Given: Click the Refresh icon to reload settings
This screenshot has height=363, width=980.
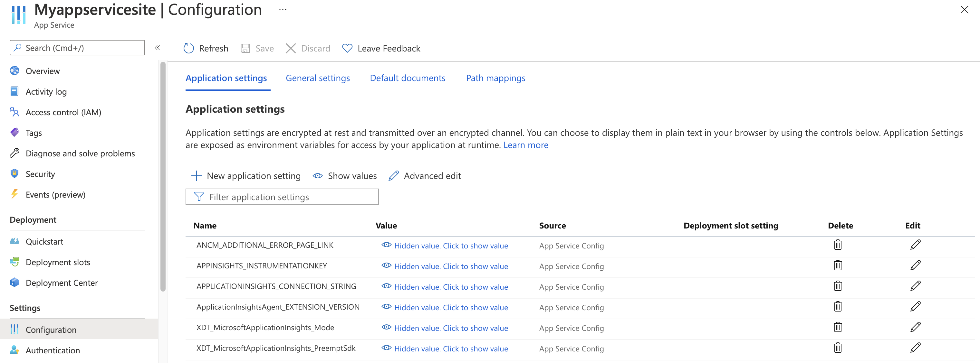Looking at the screenshot, I should coord(188,48).
